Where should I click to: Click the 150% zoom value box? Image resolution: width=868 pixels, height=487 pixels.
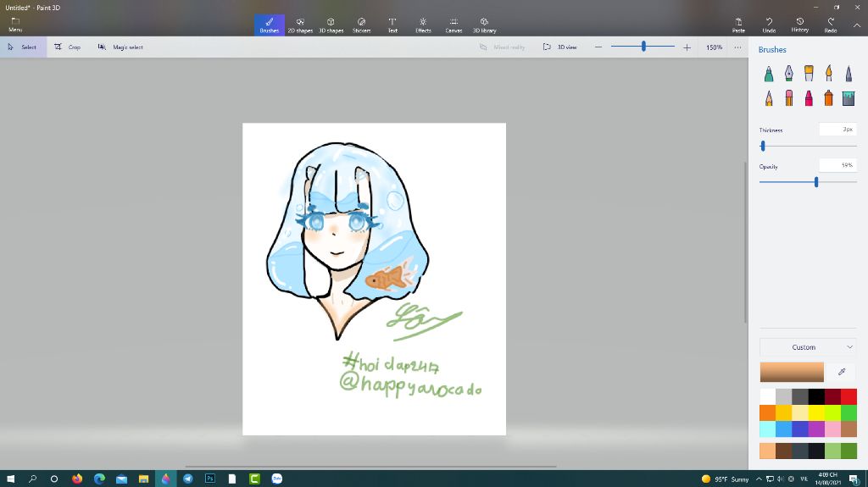(714, 47)
